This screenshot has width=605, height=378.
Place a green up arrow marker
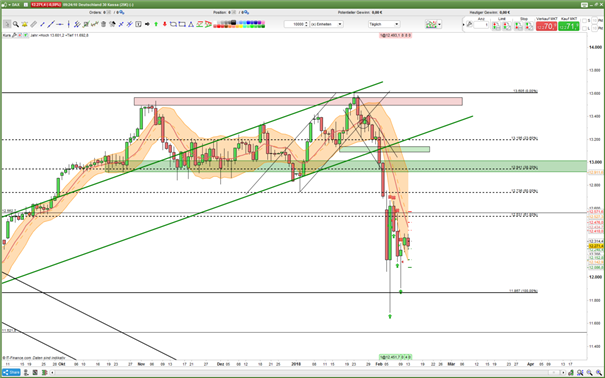tap(156, 24)
